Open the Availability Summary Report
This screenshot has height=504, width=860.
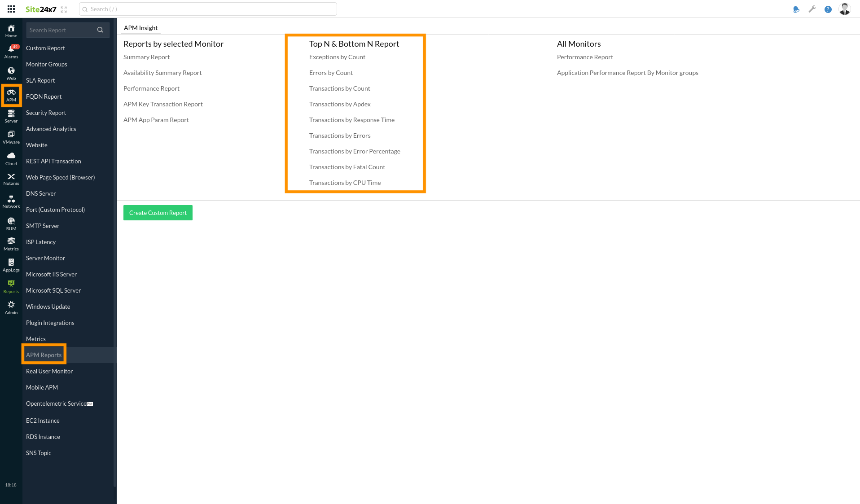coord(162,72)
